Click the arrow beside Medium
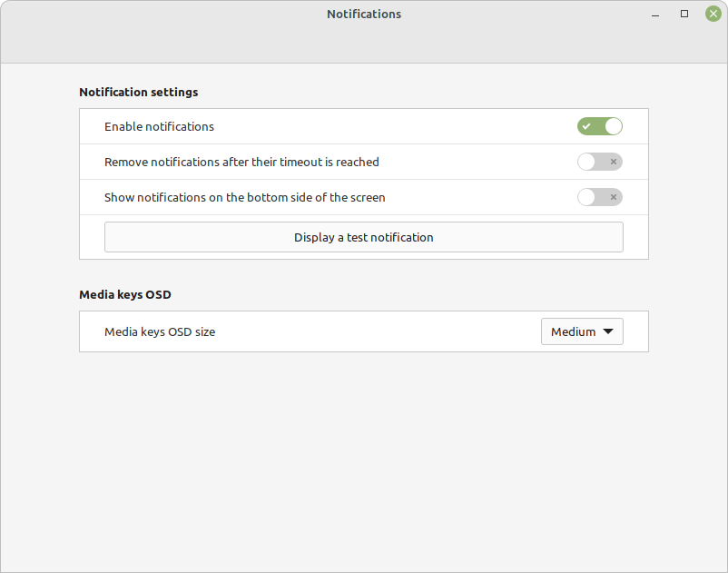 click(x=608, y=331)
